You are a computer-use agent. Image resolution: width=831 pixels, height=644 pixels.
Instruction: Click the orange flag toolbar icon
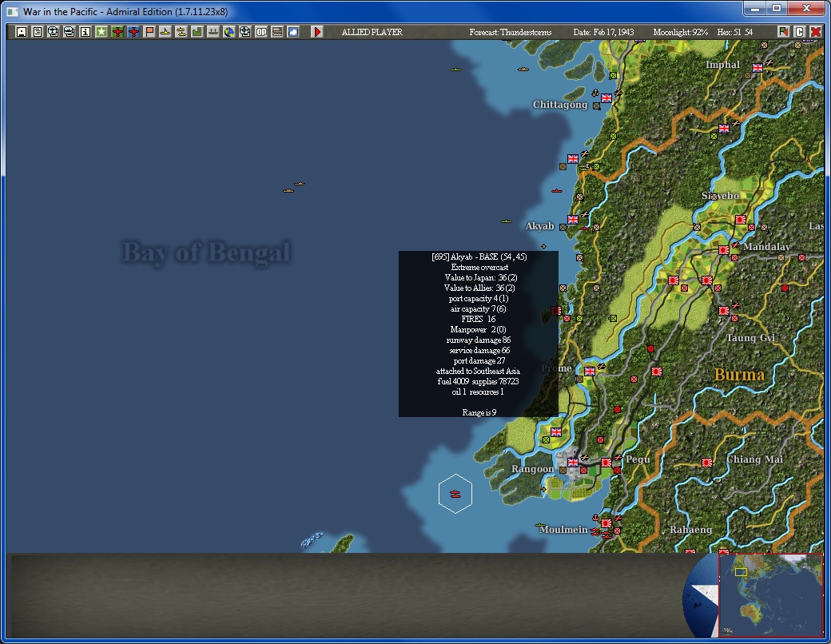point(149,32)
